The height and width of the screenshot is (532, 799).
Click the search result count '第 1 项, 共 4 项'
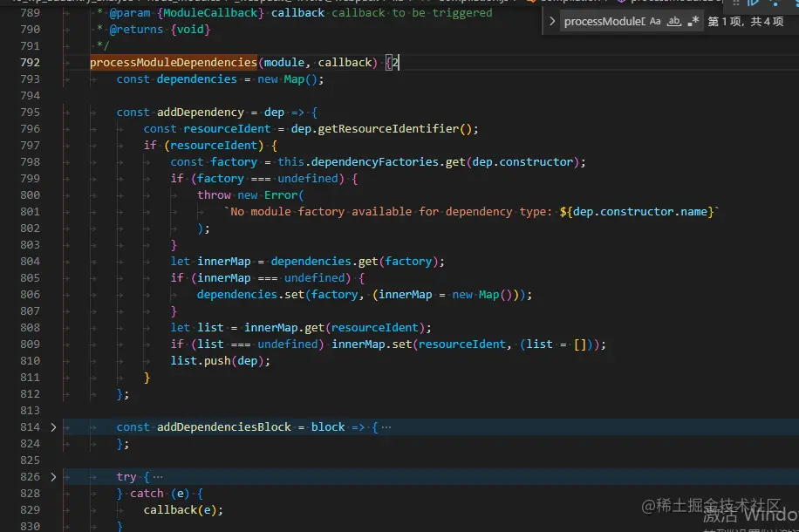pyautogui.click(x=746, y=22)
